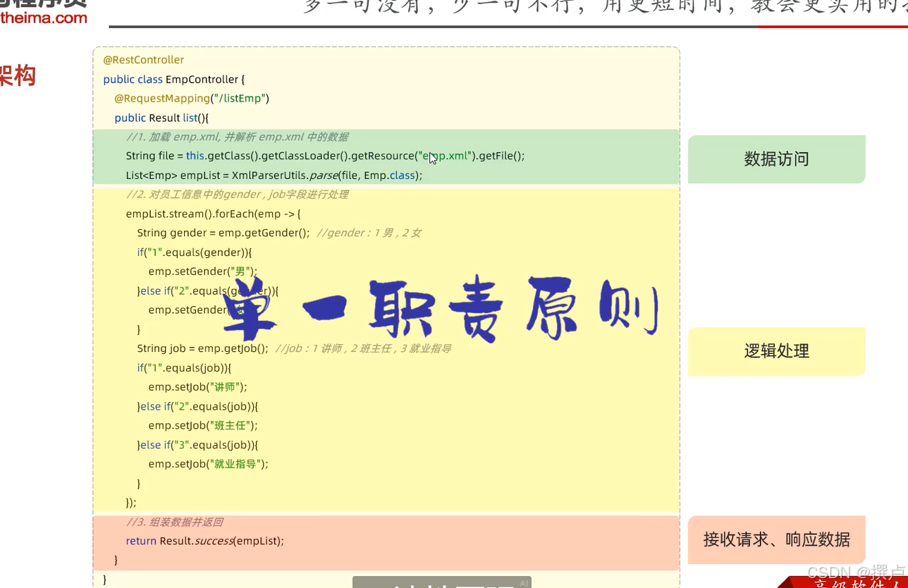Click the mouse cursor near emp.xml

point(431,159)
